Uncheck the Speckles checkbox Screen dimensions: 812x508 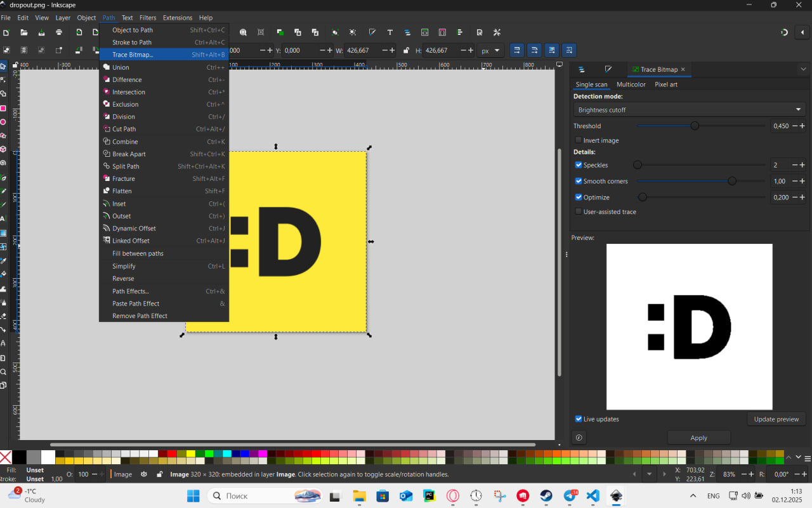[x=579, y=165]
